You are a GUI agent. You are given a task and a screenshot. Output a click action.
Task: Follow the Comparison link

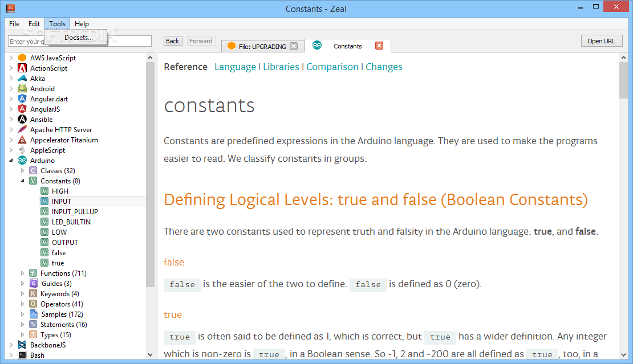[332, 67]
